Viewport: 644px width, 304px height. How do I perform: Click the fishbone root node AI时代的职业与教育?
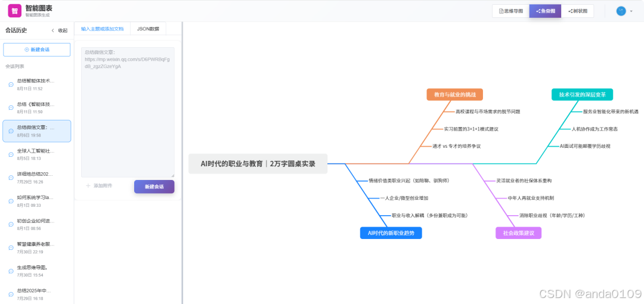pyautogui.click(x=258, y=164)
